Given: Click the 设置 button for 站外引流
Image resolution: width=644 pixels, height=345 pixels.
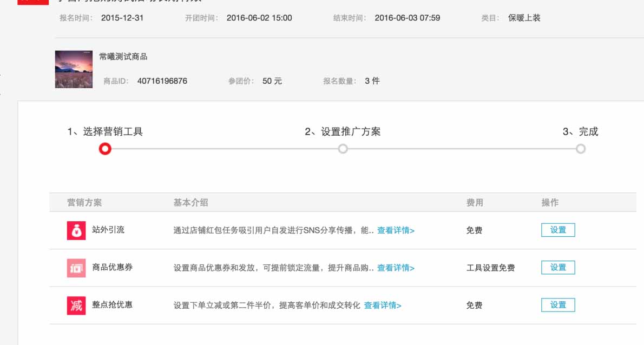Looking at the screenshot, I should click(x=558, y=230).
